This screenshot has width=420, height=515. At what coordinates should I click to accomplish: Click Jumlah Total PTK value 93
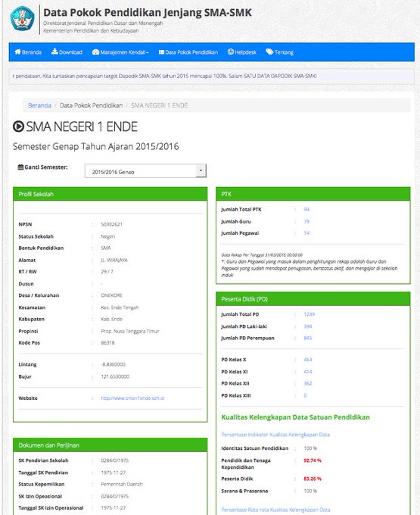coord(306,210)
